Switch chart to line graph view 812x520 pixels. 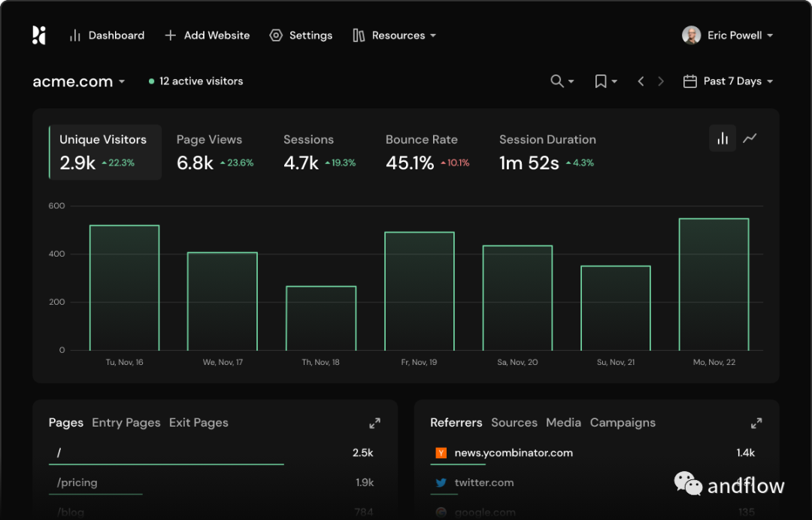pyautogui.click(x=750, y=138)
